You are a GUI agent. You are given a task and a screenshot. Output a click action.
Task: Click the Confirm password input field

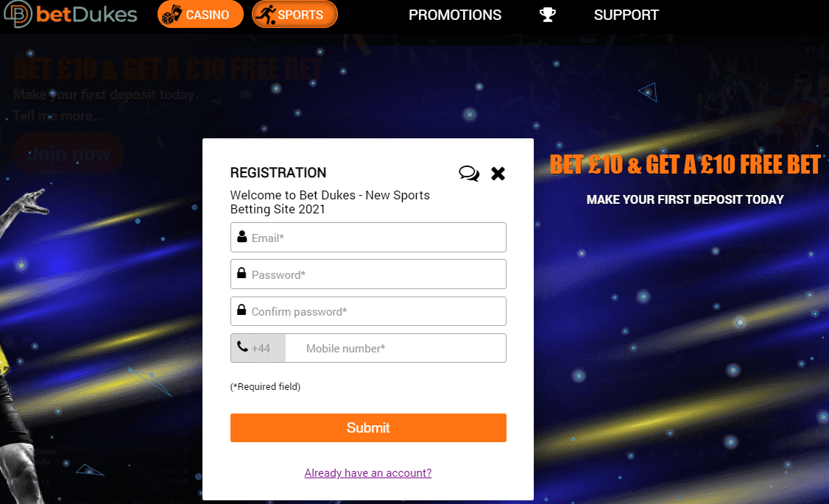[x=369, y=311]
